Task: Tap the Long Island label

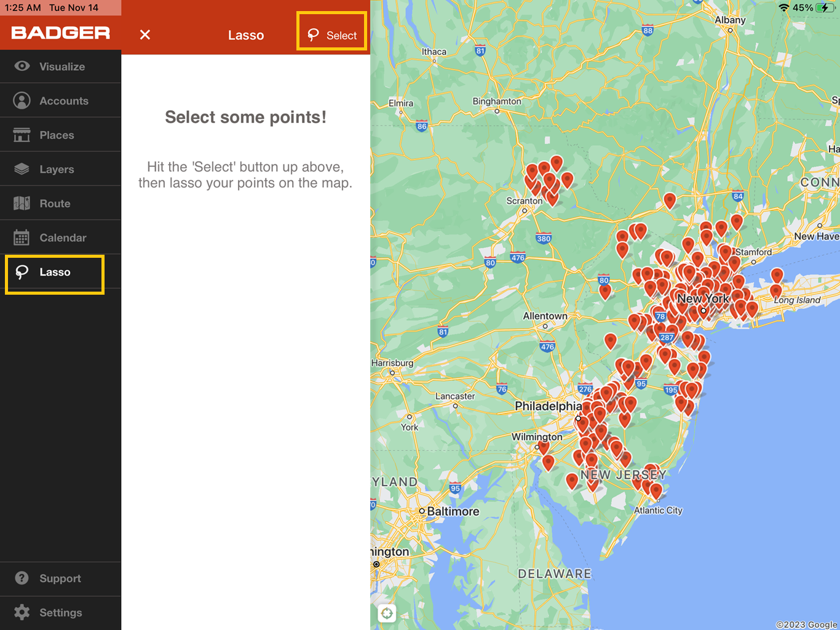Action: point(797,300)
